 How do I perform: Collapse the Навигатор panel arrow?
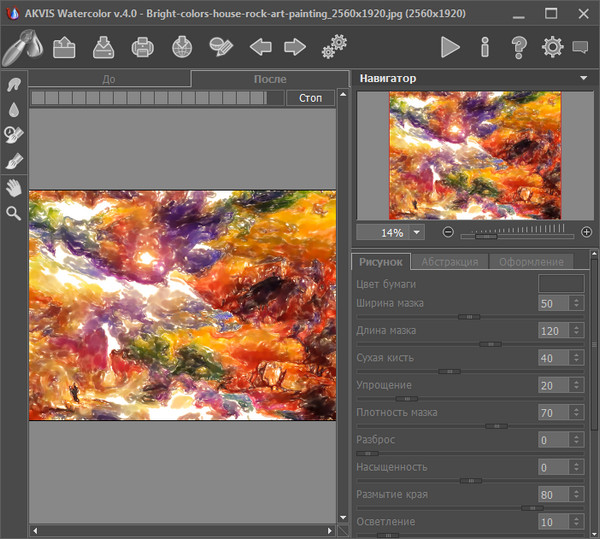pos(582,78)
